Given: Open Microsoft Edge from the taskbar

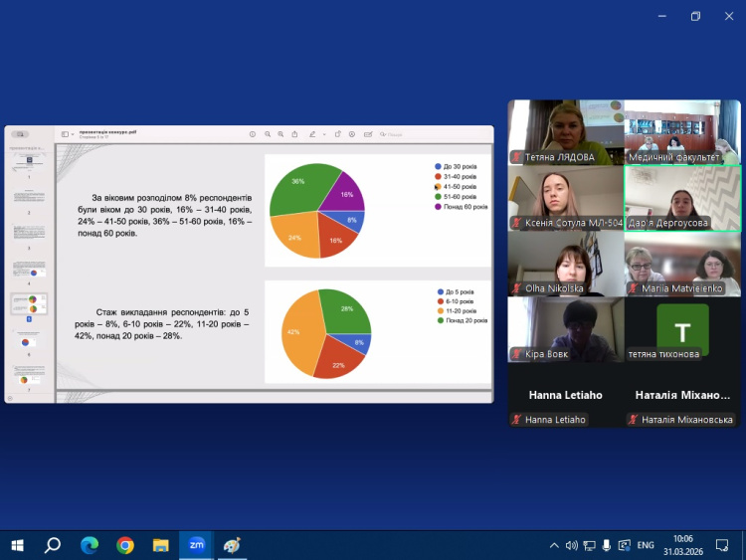Looking at the screenshot, I should point(89,545).
